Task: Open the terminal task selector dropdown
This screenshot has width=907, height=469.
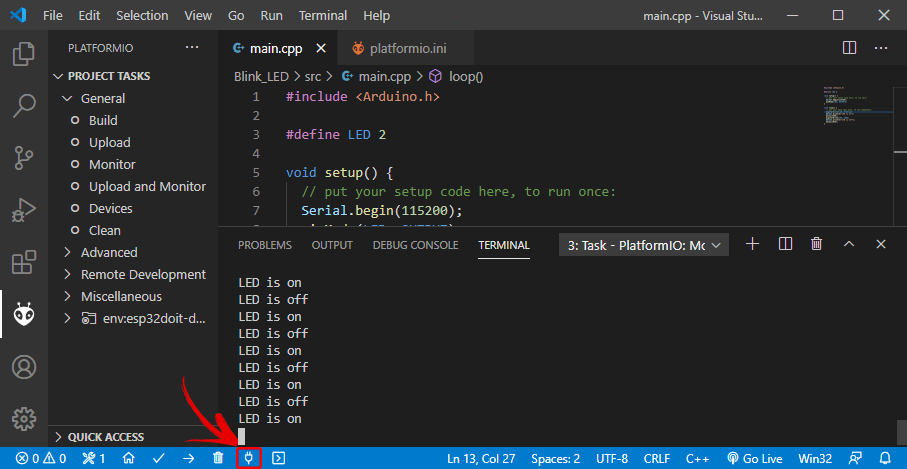Action: coord(644,245)
